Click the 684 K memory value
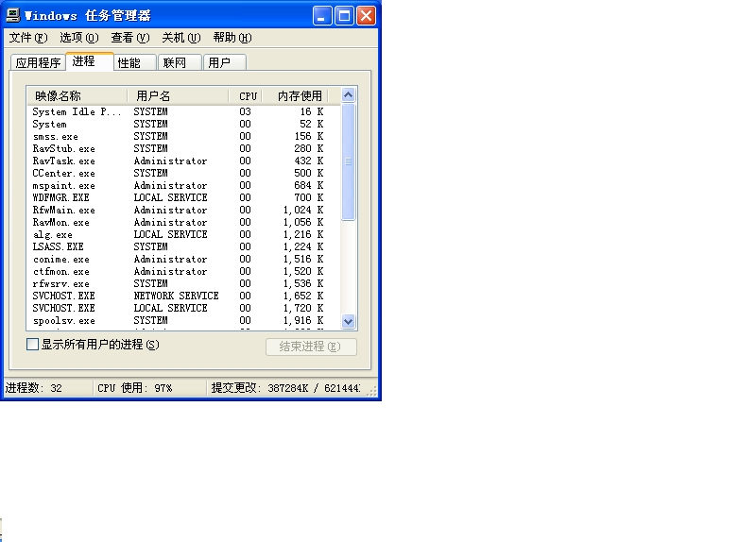This screenshot has height=542, width=756. tap(309, 185)
